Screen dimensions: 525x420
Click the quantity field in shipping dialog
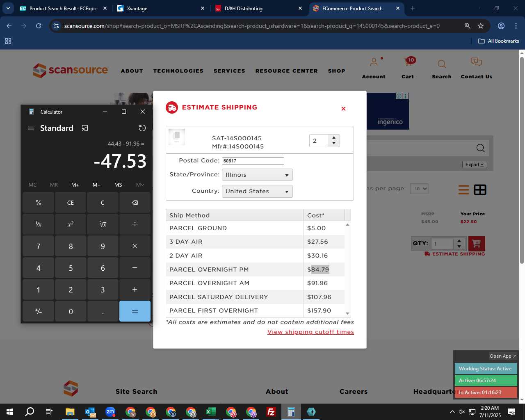(x=319, y=141)
